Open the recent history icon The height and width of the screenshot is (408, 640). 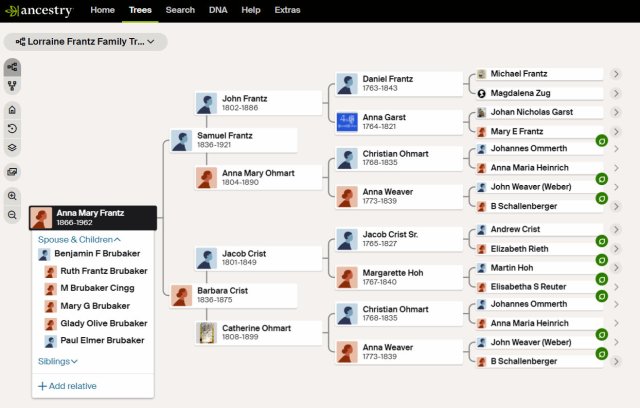tap(13, 129)
